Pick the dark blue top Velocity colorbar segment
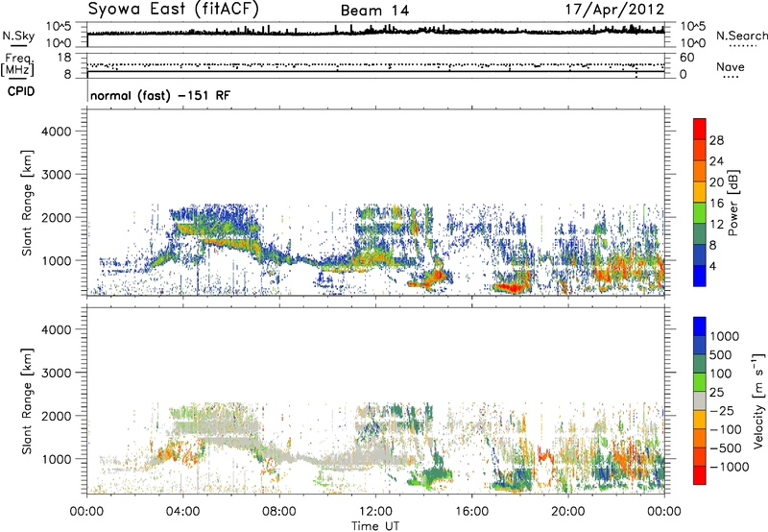 (x=701, y=326)
